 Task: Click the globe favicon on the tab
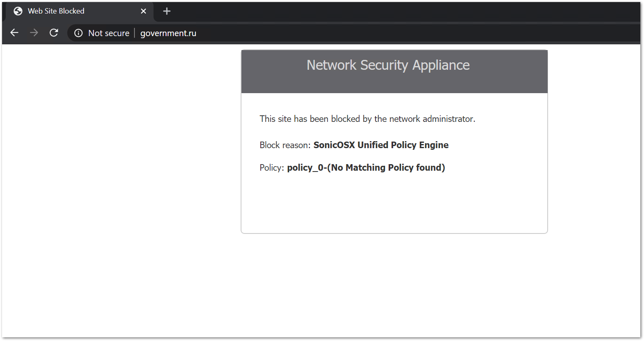click(x=18, y=11)
